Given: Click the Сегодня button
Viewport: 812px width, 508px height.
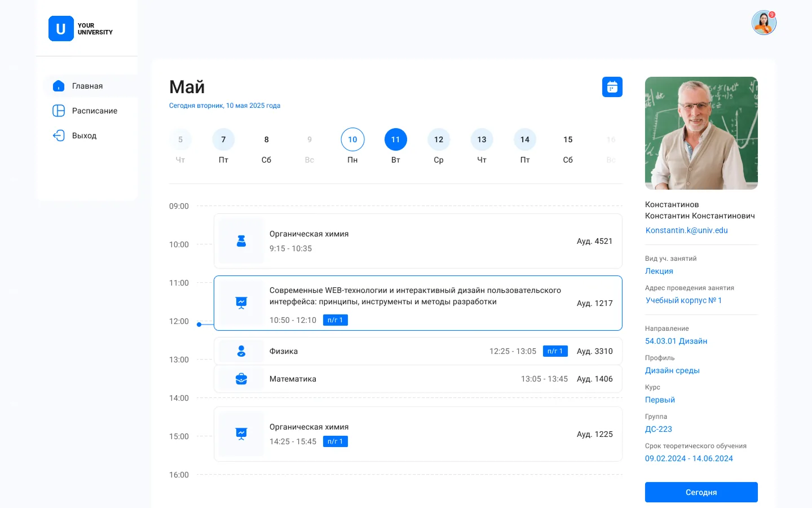Looking at the screenshot, I should 701,492.
